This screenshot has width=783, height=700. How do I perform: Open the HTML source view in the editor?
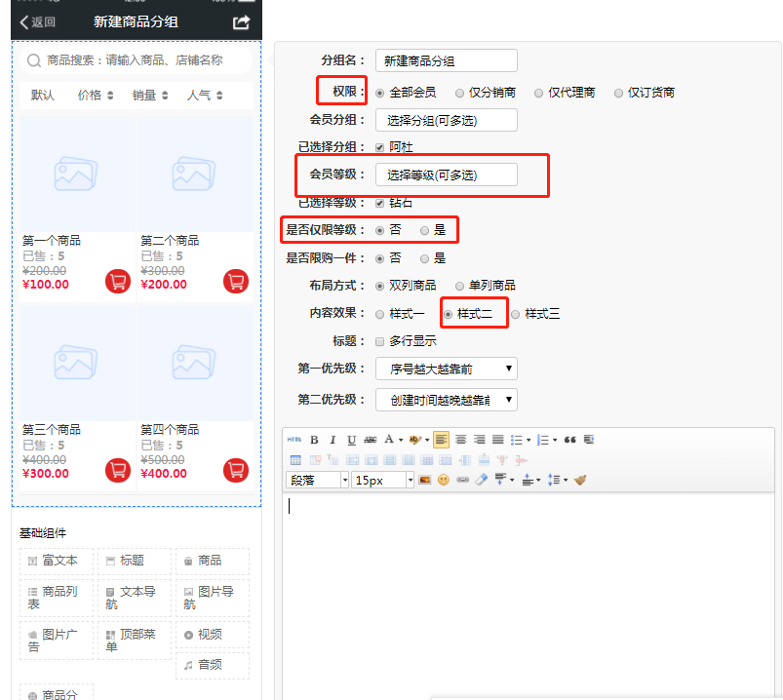(x=294, y=439)
